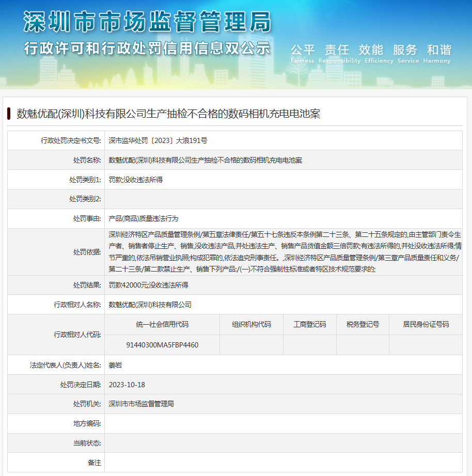Select document number 深市监华处罚〔2023〕大浪191号
The image size is (472, 476).
(x=158, y=140)
